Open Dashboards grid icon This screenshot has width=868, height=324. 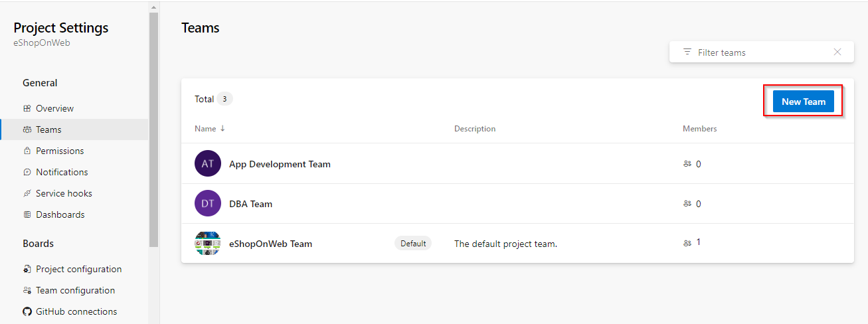tap(27, 214)
